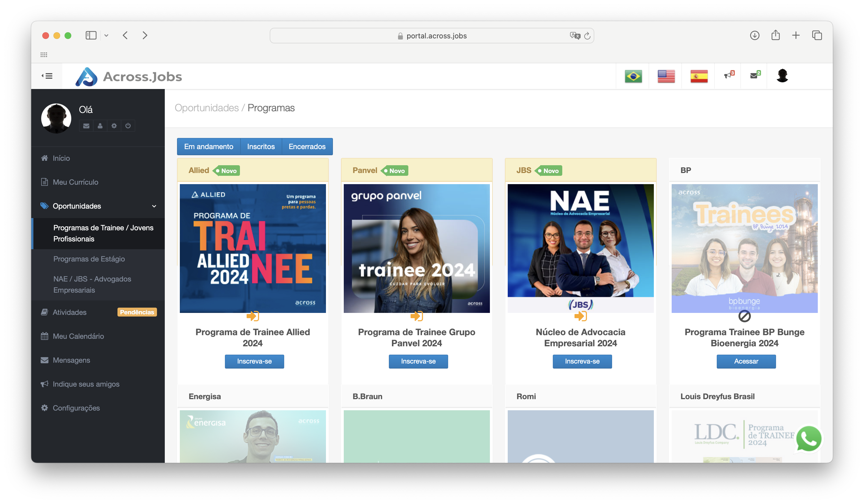The height and width of the screenshot is (504, 864).
Task: Select the Encerrados tab
Action: [307, 146]
